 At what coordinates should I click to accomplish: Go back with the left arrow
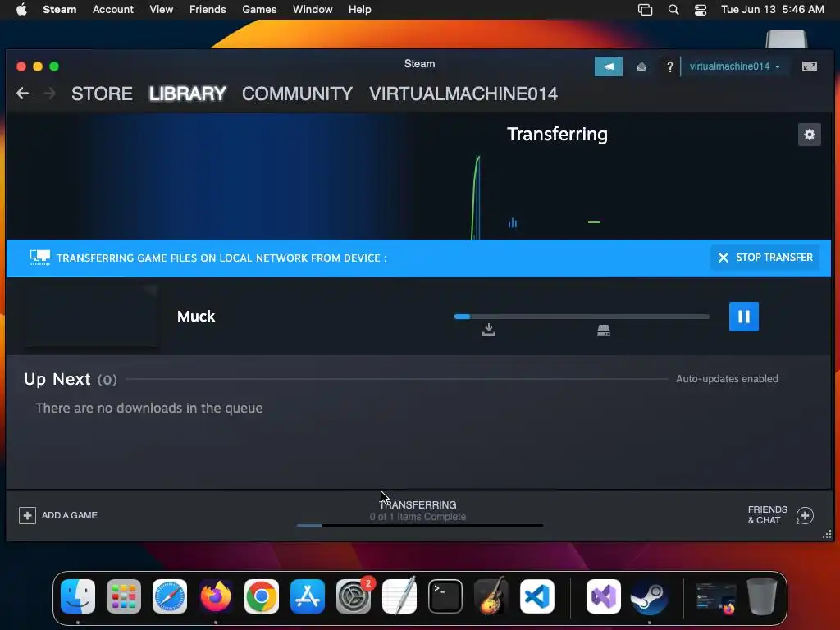22,94
